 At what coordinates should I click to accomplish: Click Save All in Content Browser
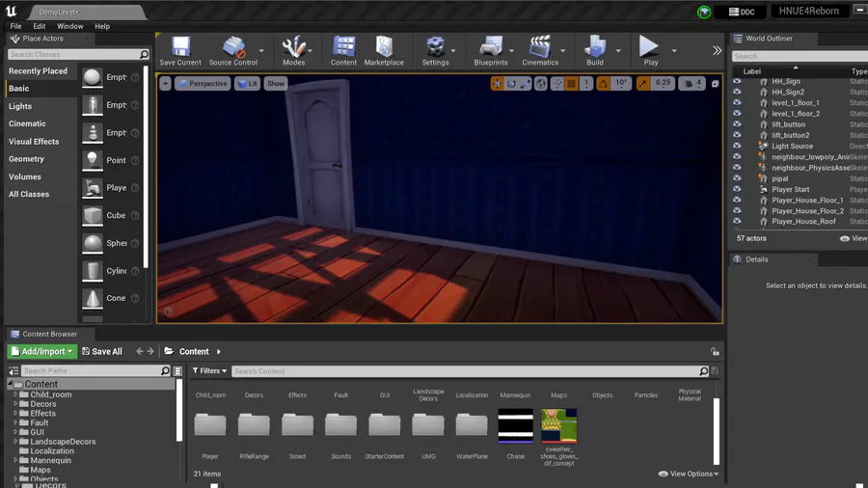[x=102, y=351]
